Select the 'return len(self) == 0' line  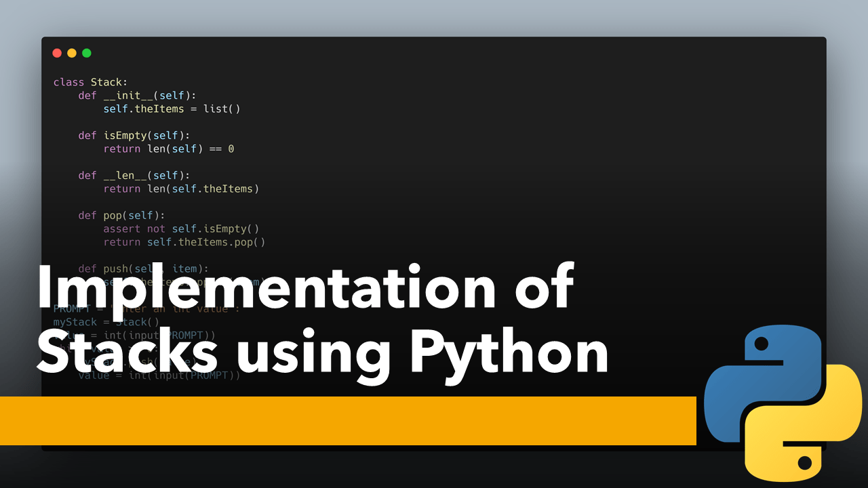click(x=169, y=148)
